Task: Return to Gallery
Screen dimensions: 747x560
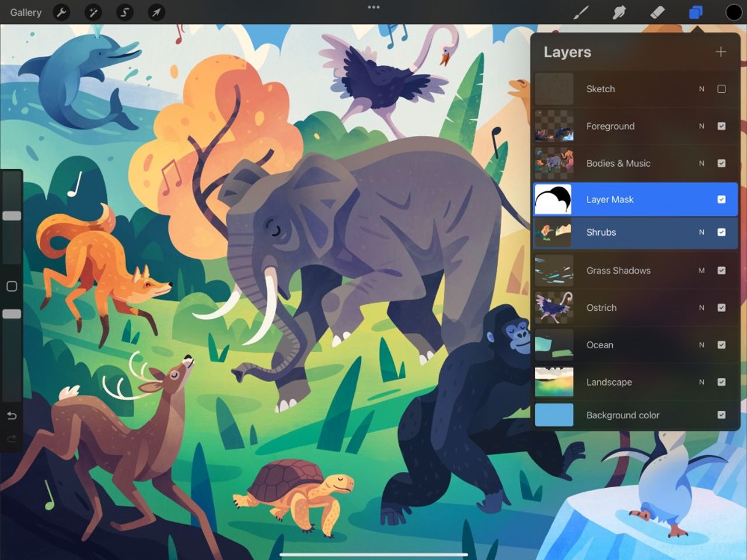Action: tap(26, 12)
